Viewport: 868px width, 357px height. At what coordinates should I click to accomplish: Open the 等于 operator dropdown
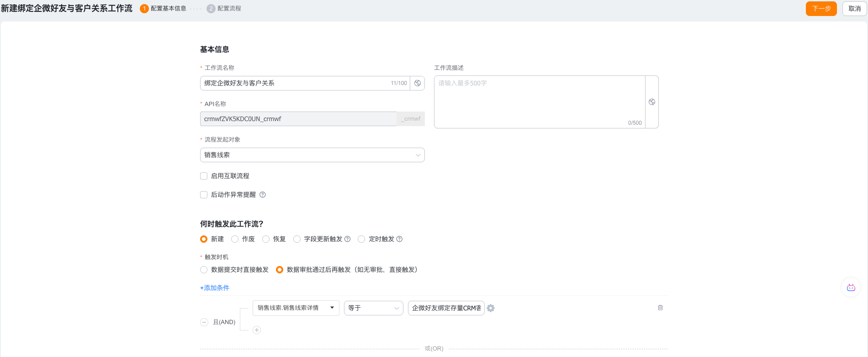373,308
